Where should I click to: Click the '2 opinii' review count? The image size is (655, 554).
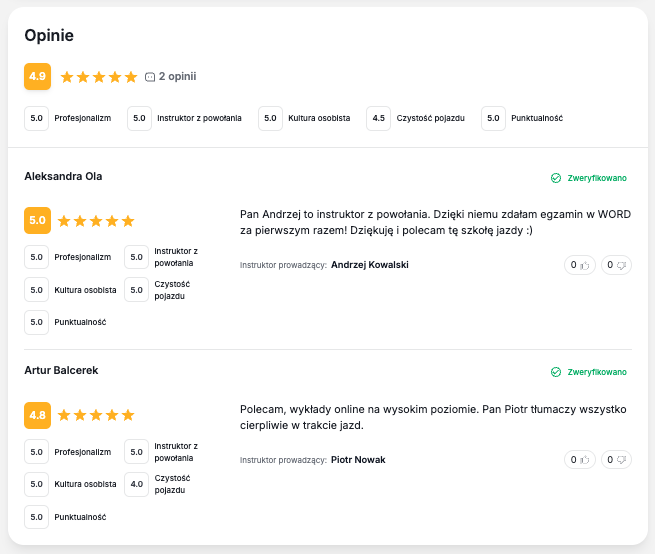pos(177,77)
